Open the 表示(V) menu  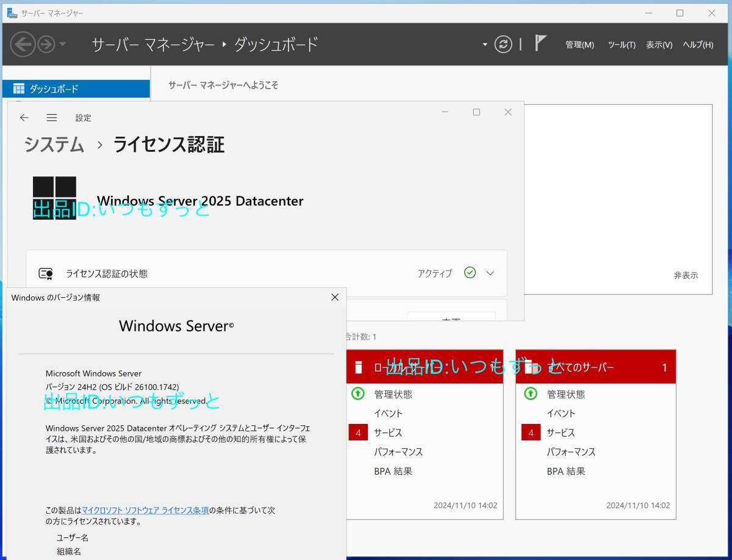pos(659,45)
